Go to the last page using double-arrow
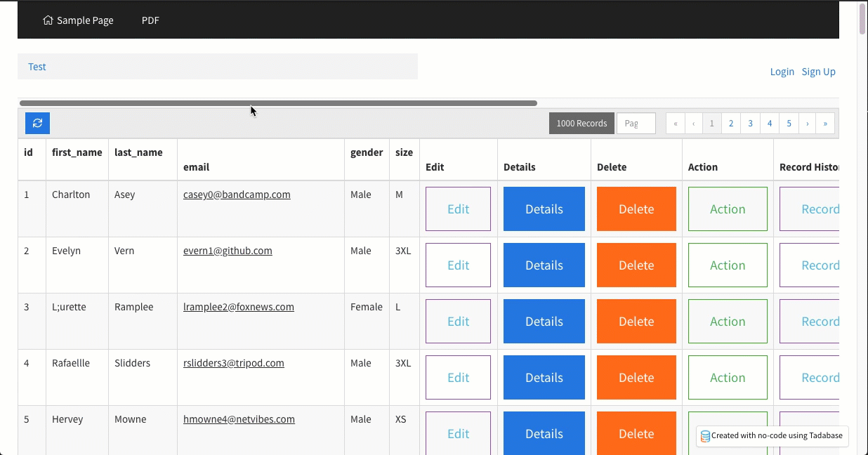This screenshot has height=455, width=868. 825,124
